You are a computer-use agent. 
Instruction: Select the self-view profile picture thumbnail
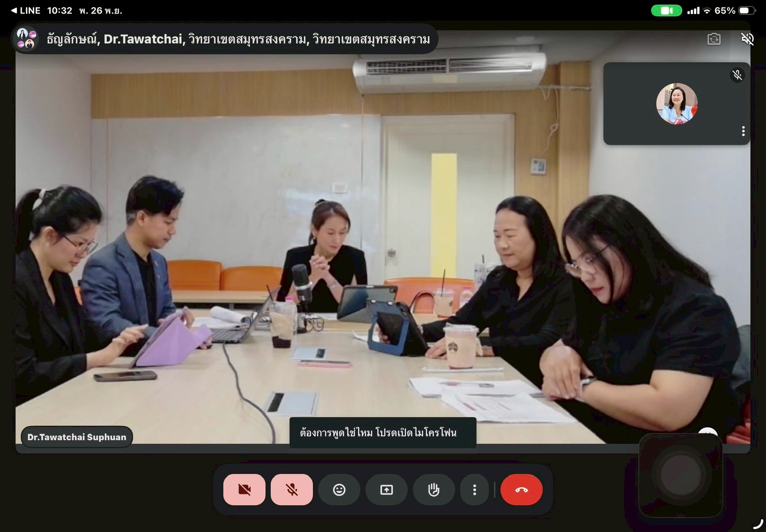(677, 103)
